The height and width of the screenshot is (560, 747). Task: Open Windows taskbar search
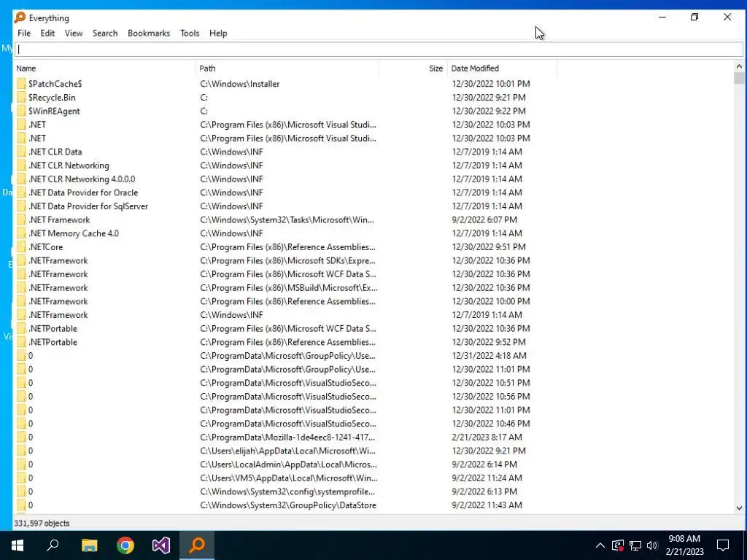coord(53,545)
